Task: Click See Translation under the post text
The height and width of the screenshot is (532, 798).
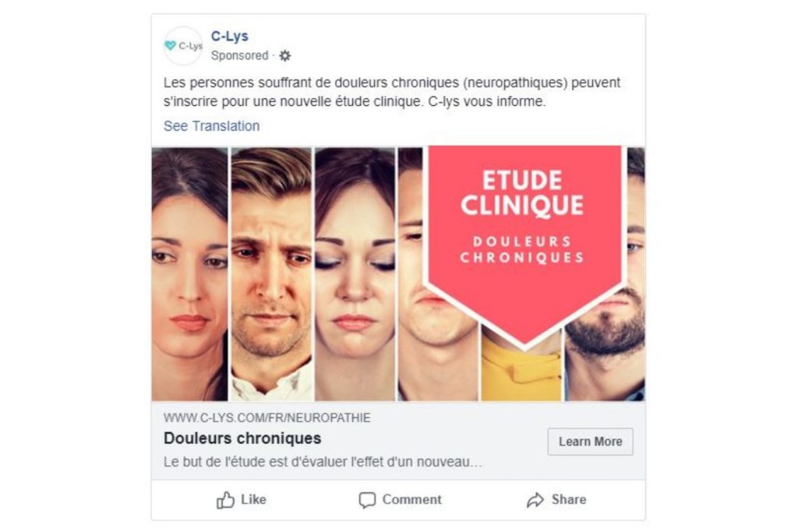Action: tap(212, 125)
